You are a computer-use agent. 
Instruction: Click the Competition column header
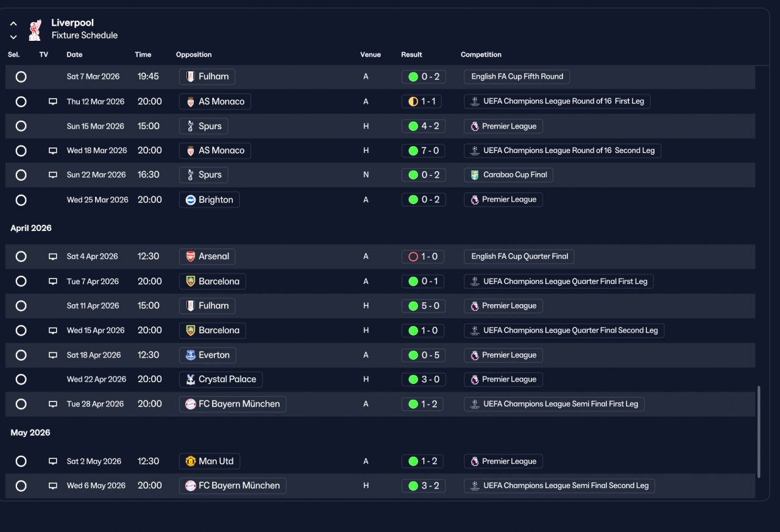pyautogui.click(x=481, y=55)
